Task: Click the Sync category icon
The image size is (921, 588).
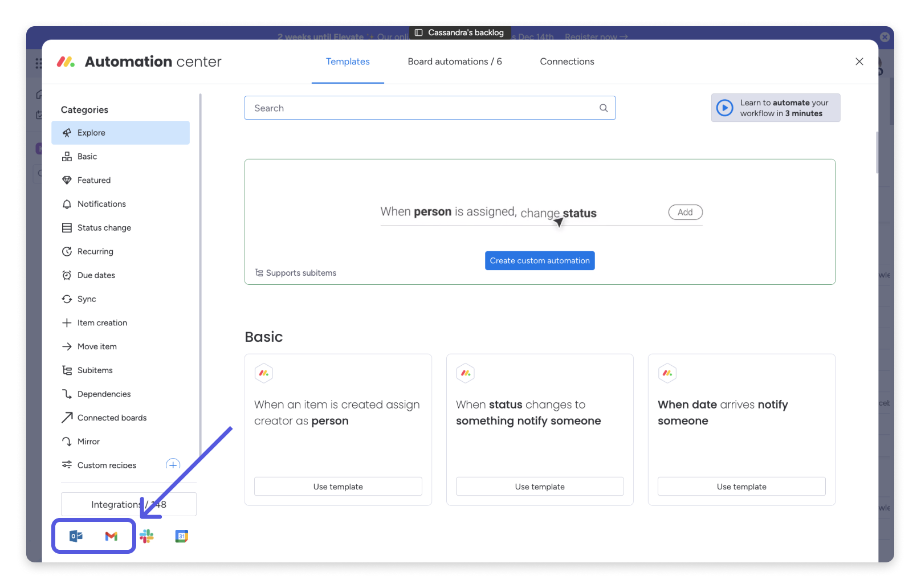Action: click(x=67, y=299)
